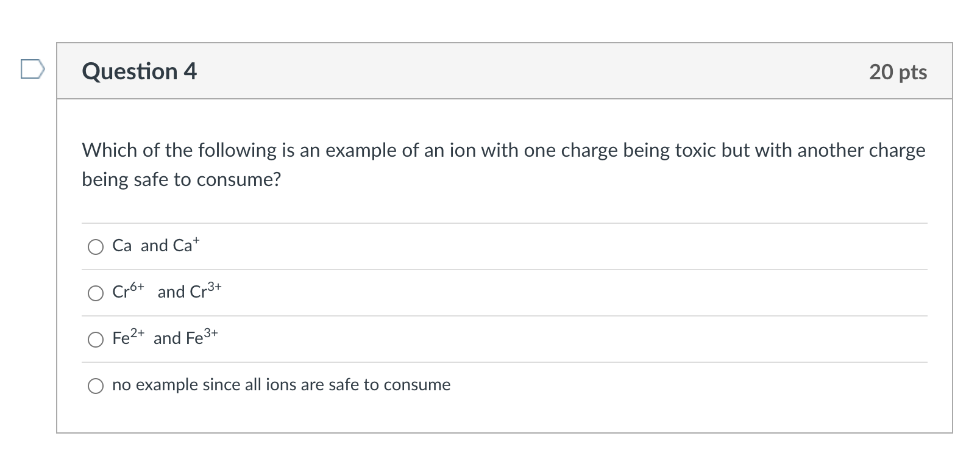Click the 'Ca and Ca+' answer text
Image resolution: width=980 pixels, height=472 pixels.
click(x=155, y=246)
